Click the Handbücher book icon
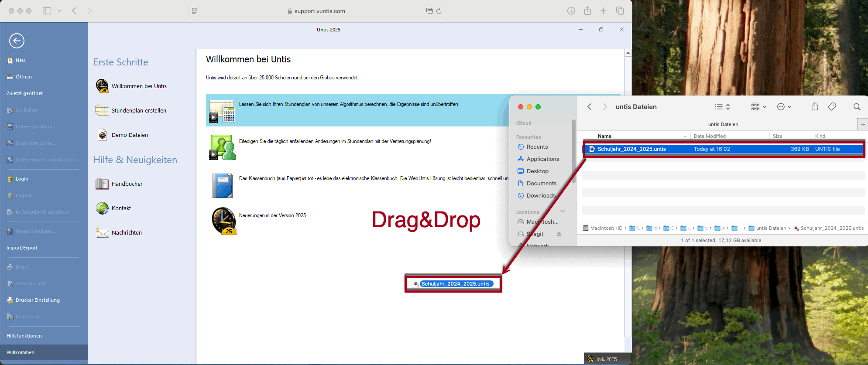 pyautogui.click(x=102, y=184)
